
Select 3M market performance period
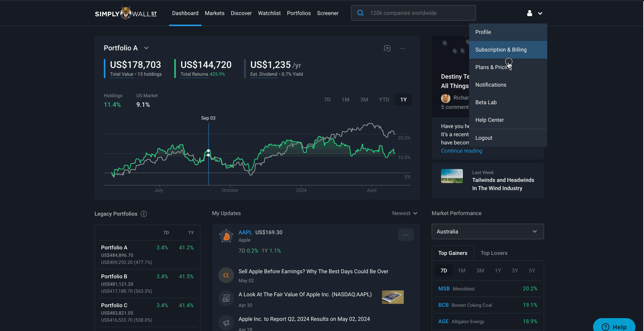tap(480, 270)
